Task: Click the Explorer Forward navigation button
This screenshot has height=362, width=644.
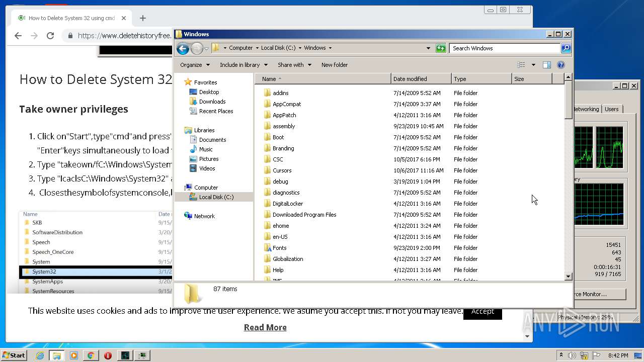Action: click(197, 48)
